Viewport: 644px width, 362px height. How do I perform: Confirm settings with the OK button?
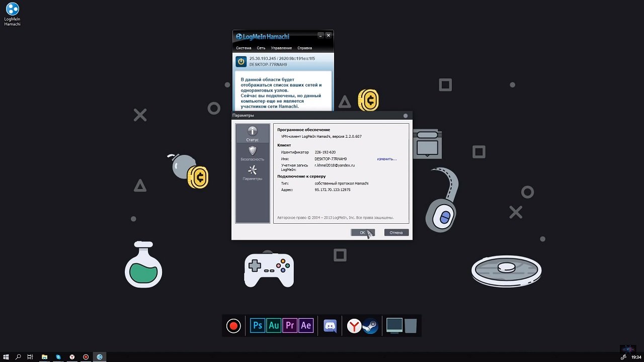pos(362,232)
